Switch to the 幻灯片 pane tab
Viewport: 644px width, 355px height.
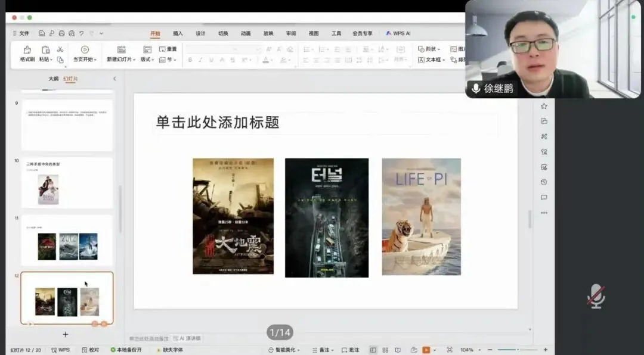(70, 79)
